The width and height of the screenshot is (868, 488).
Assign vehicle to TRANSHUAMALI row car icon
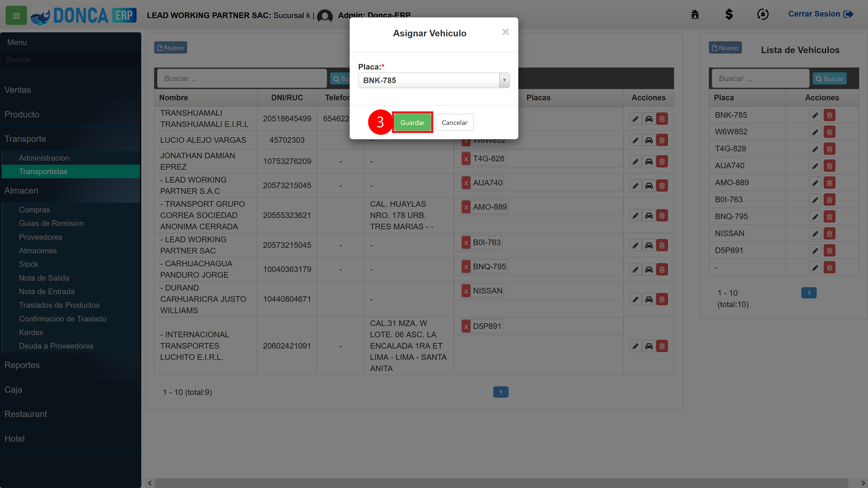tap(649, 119)
